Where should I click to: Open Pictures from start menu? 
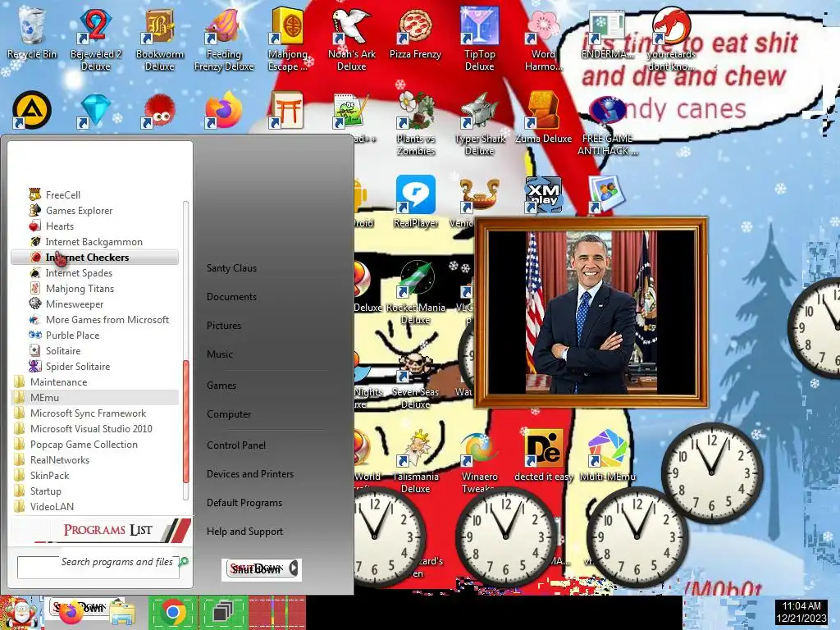tap(224, 325)
